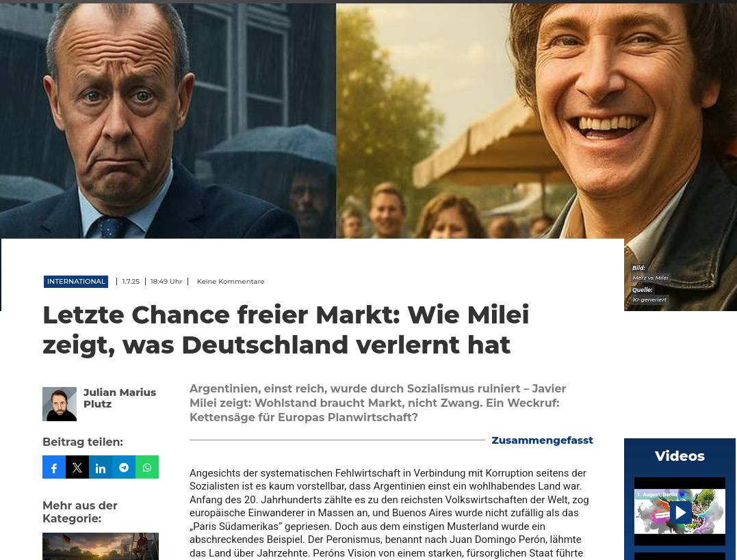The image size is (737, 560).
Task: Select the article teaser paragraph
Action: [x=378, y=403]
